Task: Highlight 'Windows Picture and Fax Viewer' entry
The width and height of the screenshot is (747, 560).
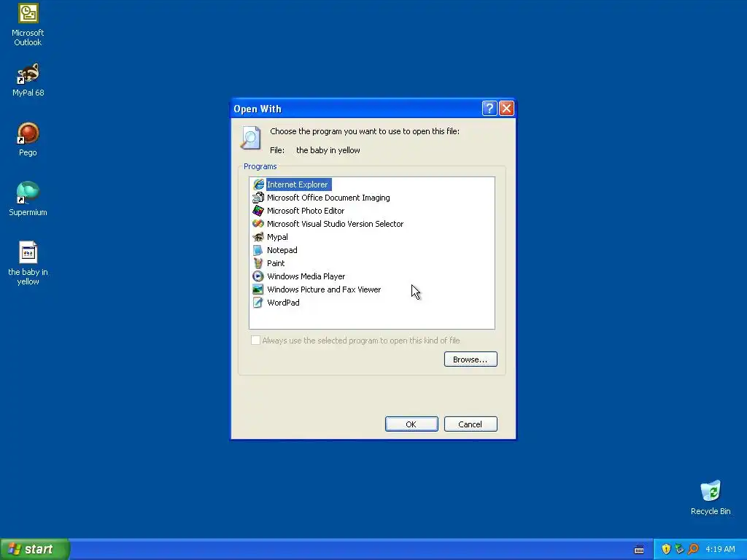Action: pos(324,289)
